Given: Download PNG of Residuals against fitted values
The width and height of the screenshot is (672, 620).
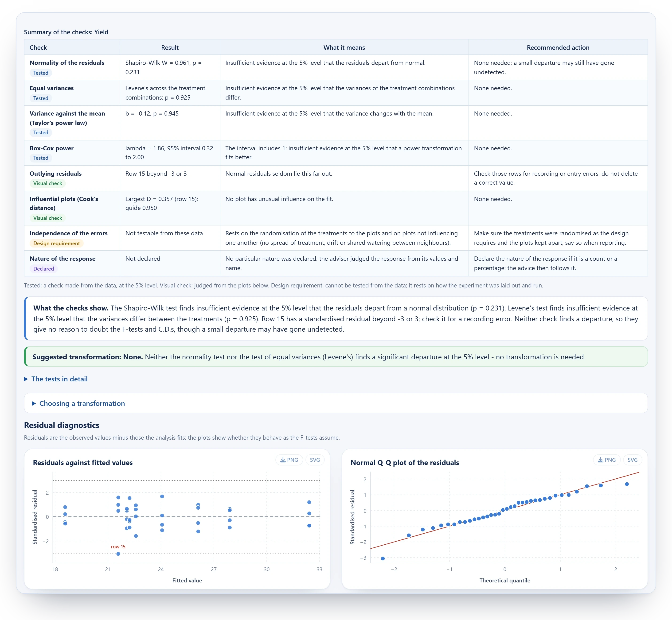Looking at the screenshot, I should pos(289,460).
